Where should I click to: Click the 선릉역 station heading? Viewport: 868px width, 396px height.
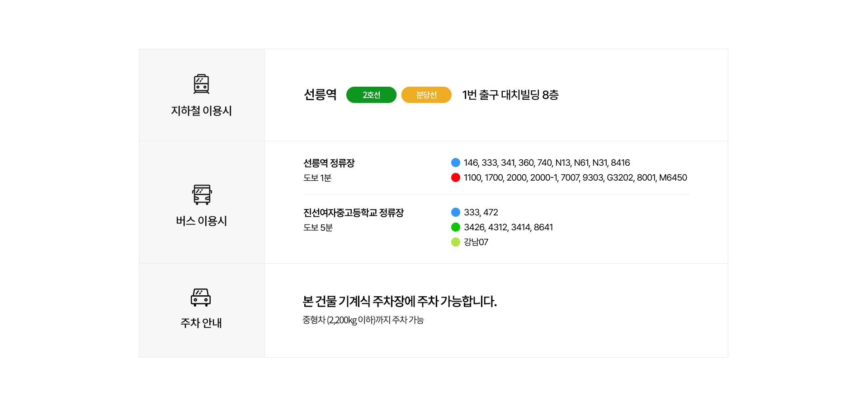point(320,95)
